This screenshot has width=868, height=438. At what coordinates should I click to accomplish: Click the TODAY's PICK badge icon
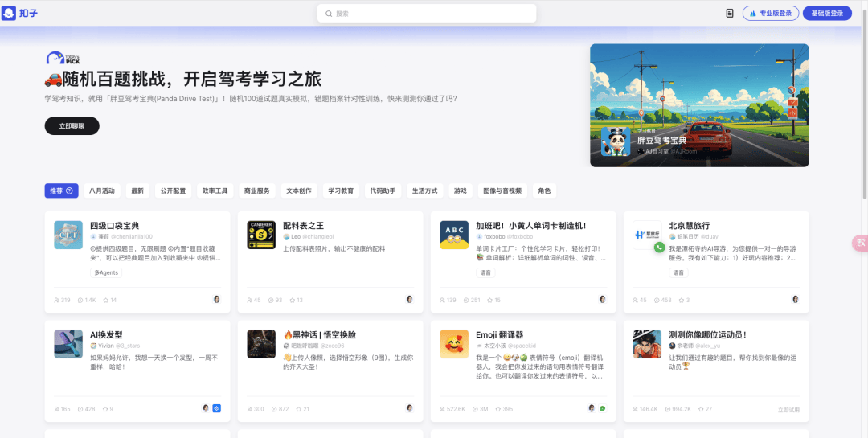(x=63, y=58)
